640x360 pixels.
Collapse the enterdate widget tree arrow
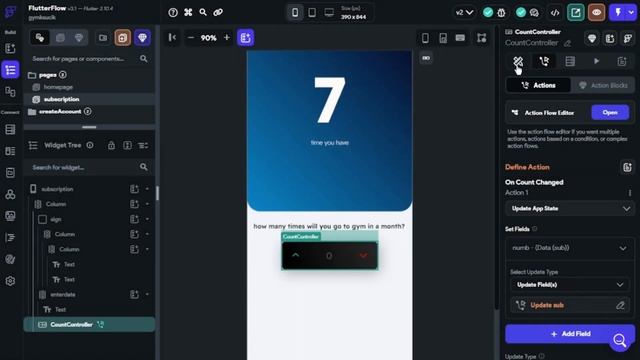coord(147,294)
